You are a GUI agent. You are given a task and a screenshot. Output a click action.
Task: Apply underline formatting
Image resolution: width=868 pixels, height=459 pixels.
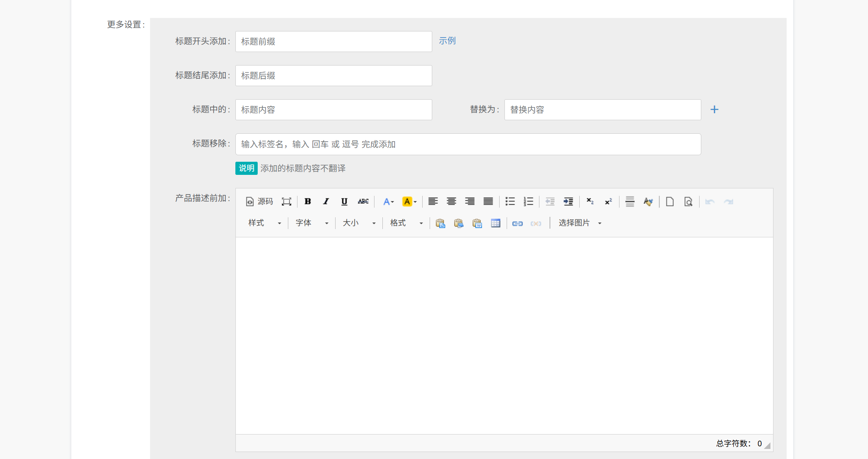tap(344, 202)
